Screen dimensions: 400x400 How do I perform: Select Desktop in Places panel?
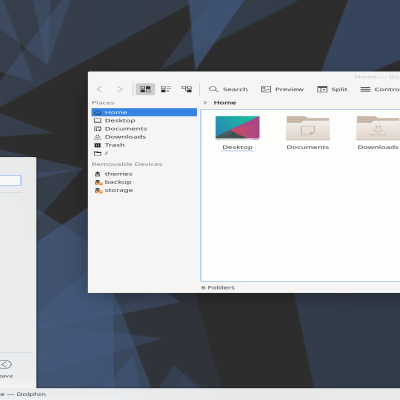[x=144, y=120]
